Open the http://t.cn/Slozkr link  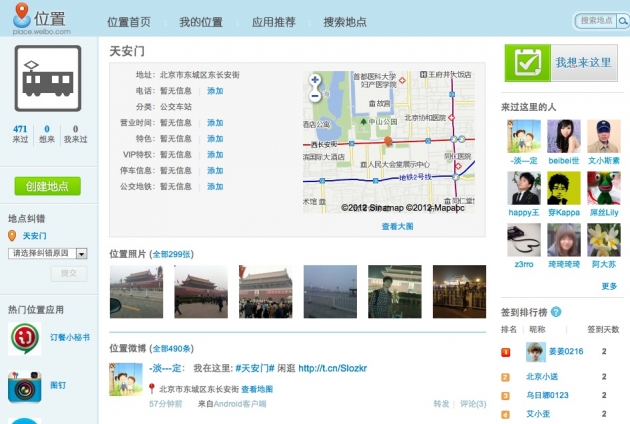333,368
